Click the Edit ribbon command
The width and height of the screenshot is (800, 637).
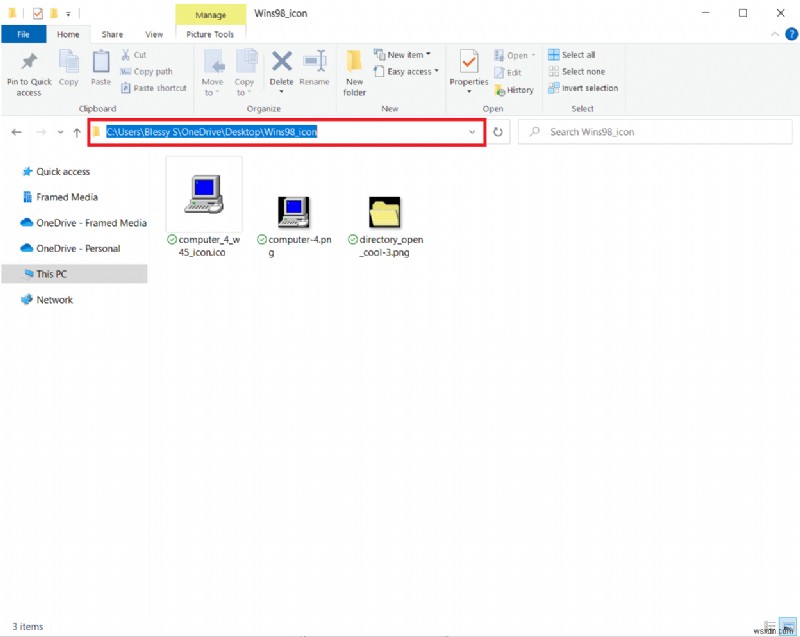[x=508, y=72]
